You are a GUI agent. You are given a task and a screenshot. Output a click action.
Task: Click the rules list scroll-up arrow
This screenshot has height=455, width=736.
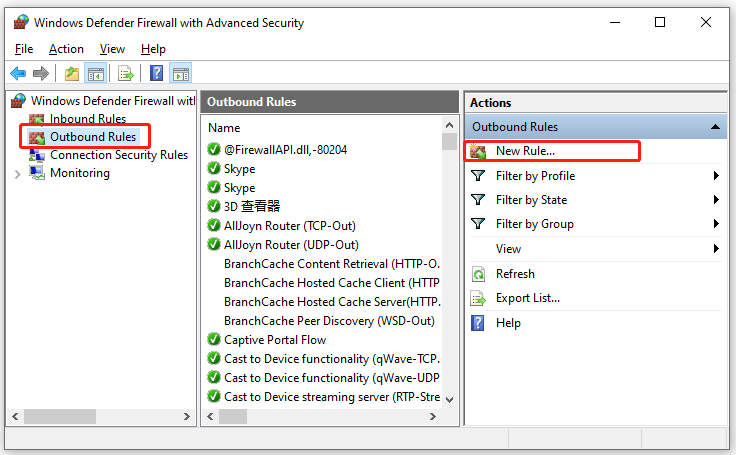point(449,125)
